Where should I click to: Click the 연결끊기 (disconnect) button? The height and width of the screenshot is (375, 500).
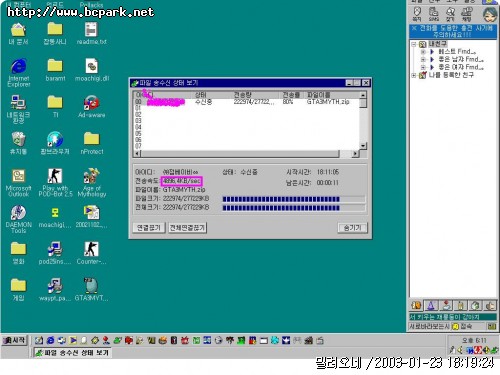point(149,228)
